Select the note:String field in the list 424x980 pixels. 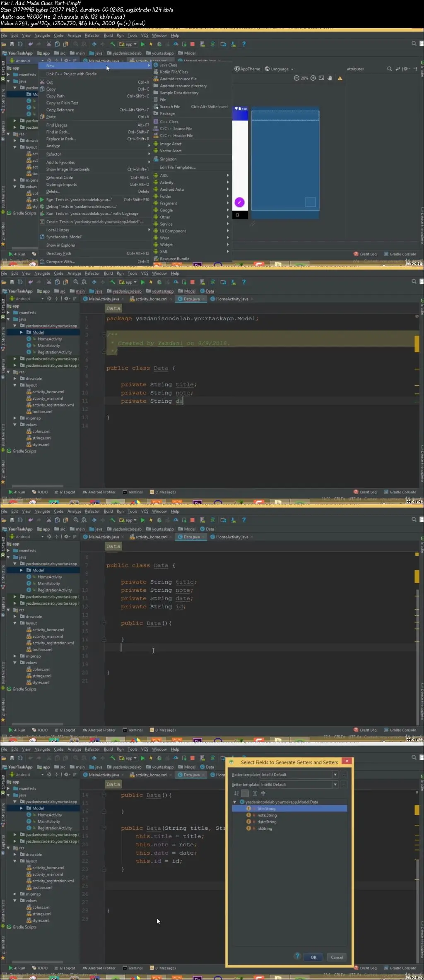pyautogui.click(x=267, y=815)
